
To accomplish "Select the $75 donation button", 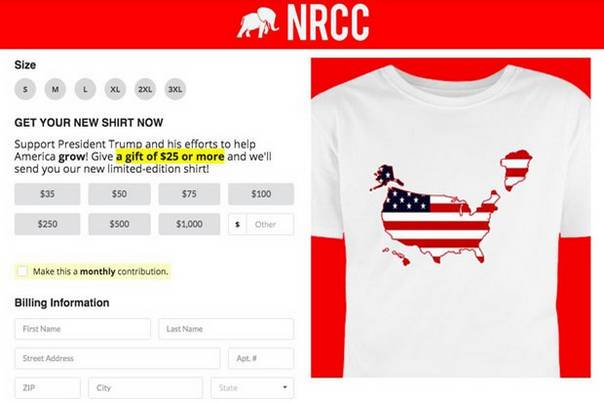I will click(x=189, y=194).
